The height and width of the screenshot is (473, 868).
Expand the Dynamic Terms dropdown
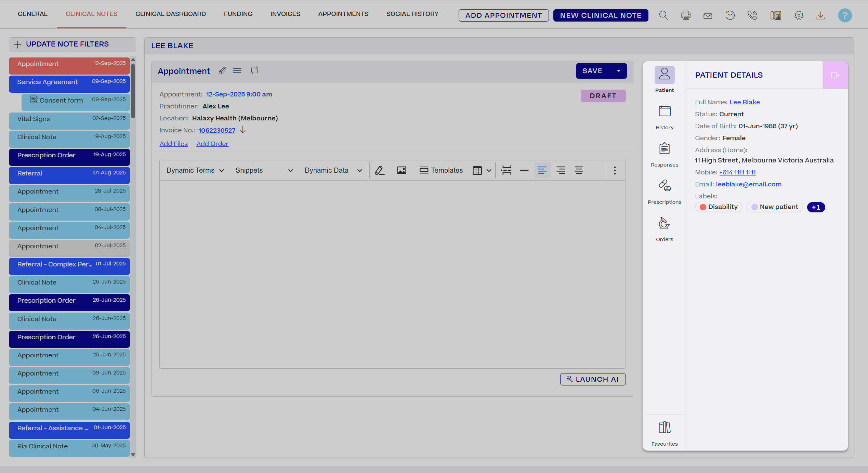coord(195,170)
